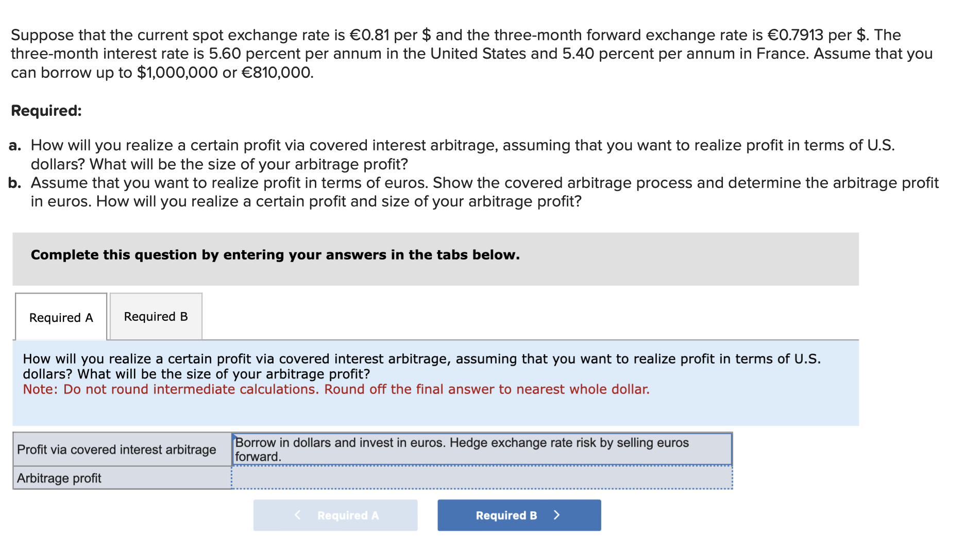Select the covered interest arbitrage answer box

click(x=482, y=449)
